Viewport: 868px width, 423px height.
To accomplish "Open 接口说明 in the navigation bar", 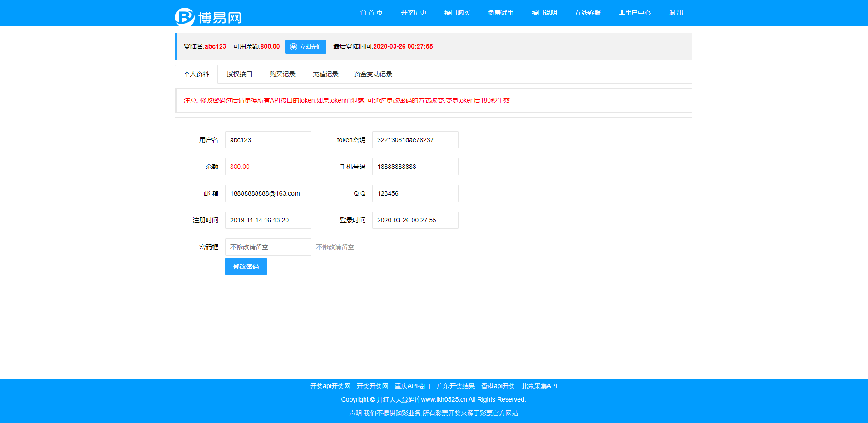I will pyautogui.click(x=544, y=13).
